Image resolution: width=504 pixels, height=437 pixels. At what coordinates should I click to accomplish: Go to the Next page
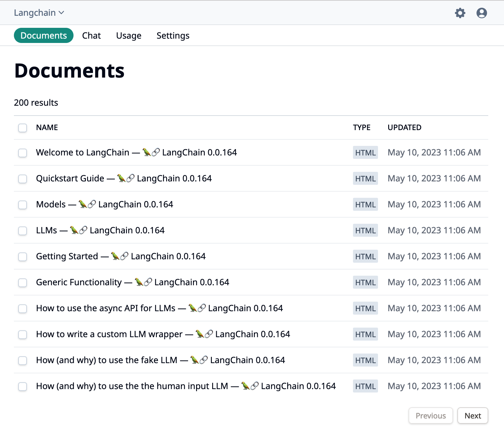(473, 416)
